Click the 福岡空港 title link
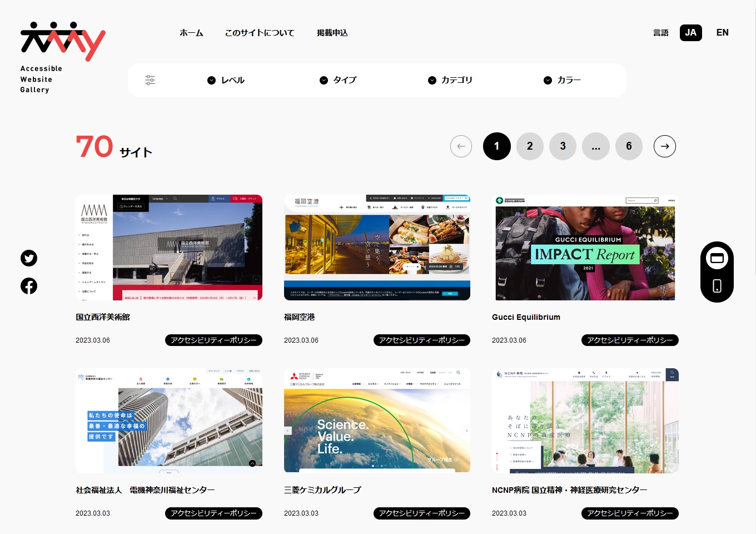This screenshot has height=534, width=756. click(300, 317)
